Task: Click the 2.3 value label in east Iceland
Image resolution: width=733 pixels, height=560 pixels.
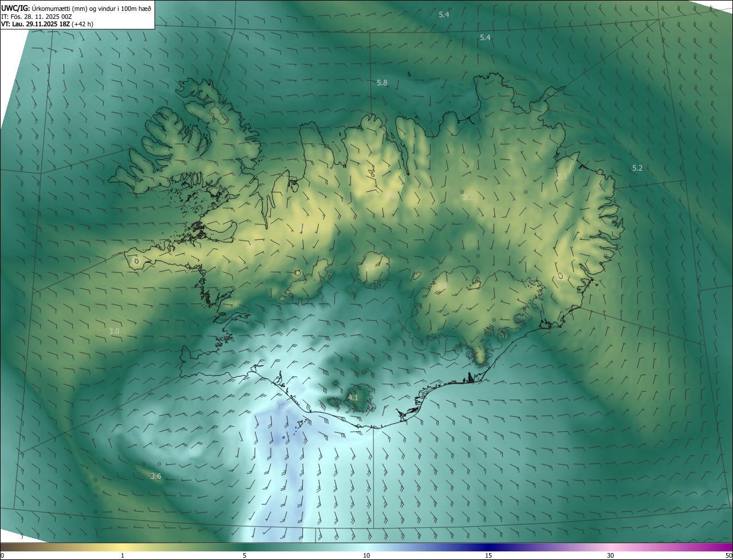Action: tap(561, 177)
